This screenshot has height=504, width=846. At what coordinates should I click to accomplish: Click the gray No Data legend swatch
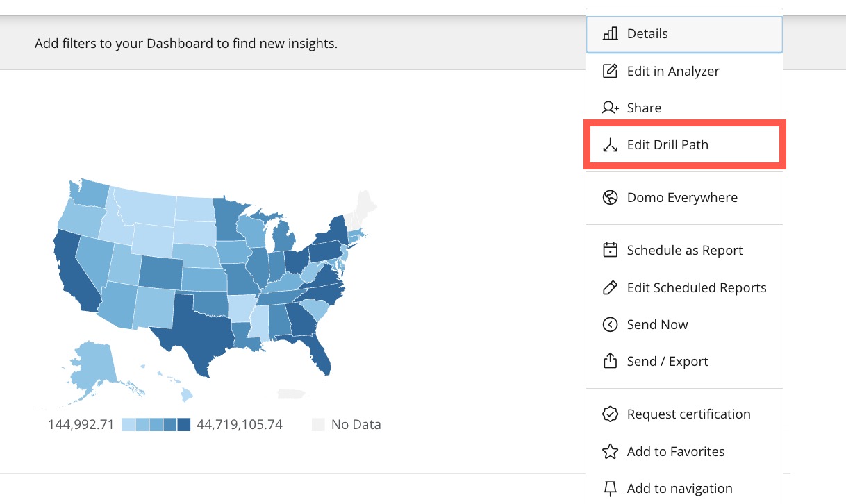click(318, 425)
